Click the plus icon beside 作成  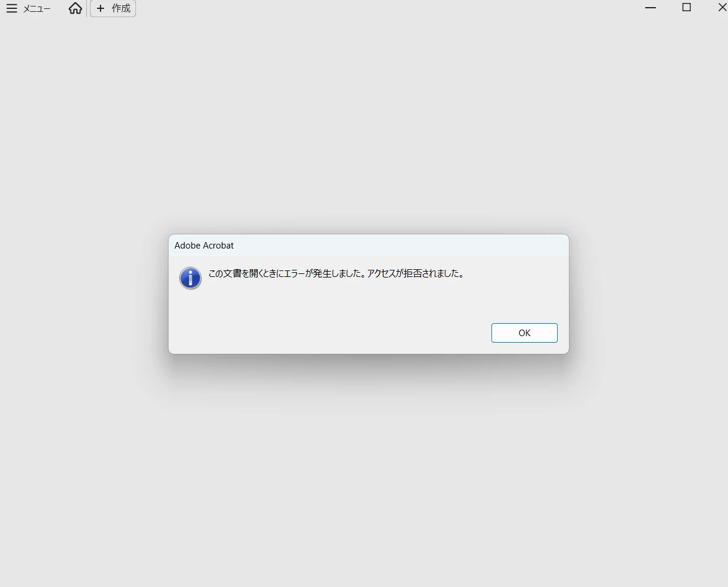[101, 8]
